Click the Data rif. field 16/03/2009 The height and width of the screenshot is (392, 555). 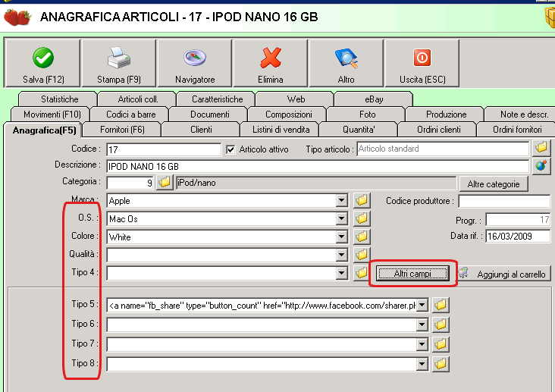(518, 237)
